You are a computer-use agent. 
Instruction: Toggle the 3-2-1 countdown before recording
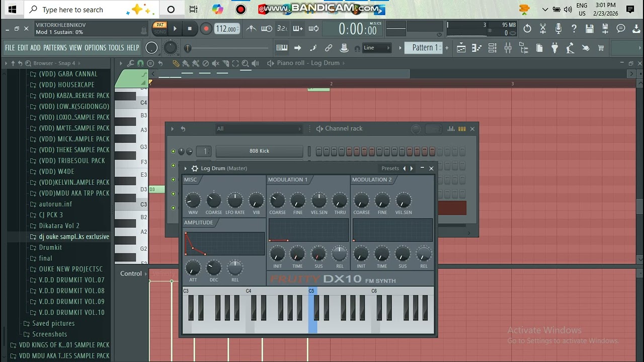click(x=282, y=29)
